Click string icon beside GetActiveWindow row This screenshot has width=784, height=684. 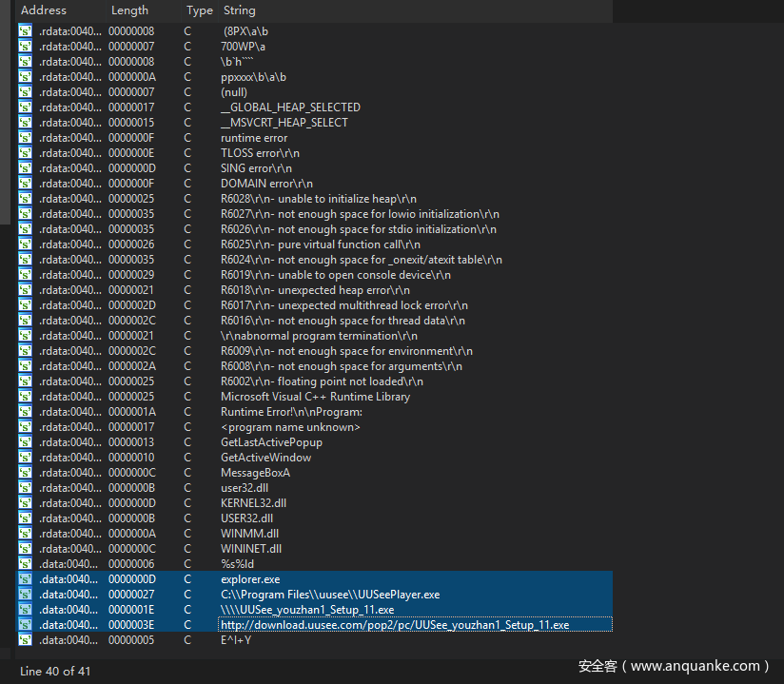point(25,458)
